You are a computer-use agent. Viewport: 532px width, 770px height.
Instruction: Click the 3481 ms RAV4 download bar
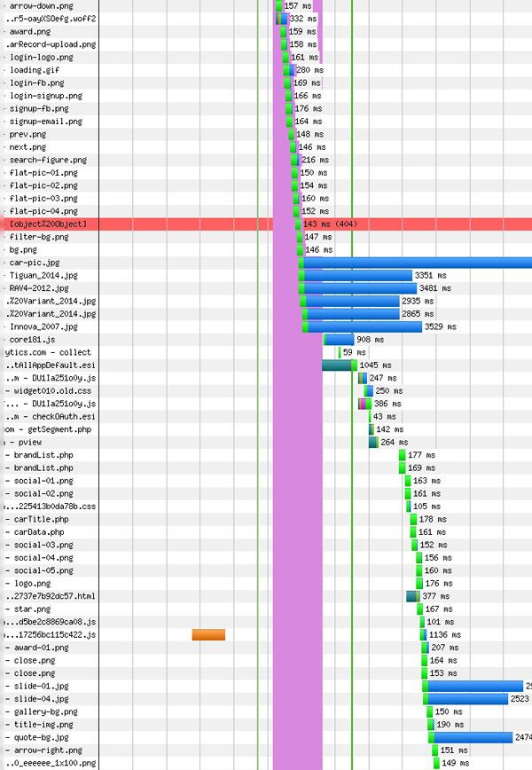361,287
